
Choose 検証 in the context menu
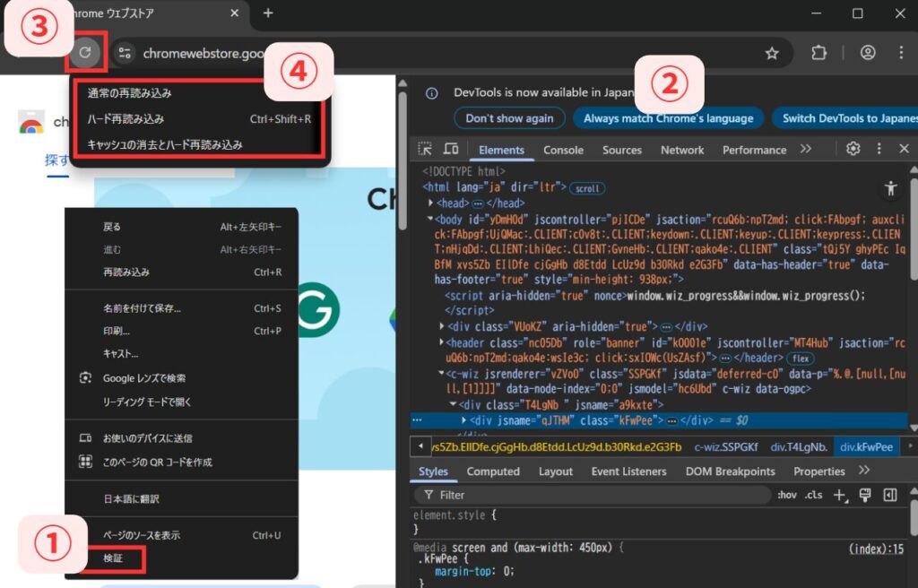[x=113, y=558]
